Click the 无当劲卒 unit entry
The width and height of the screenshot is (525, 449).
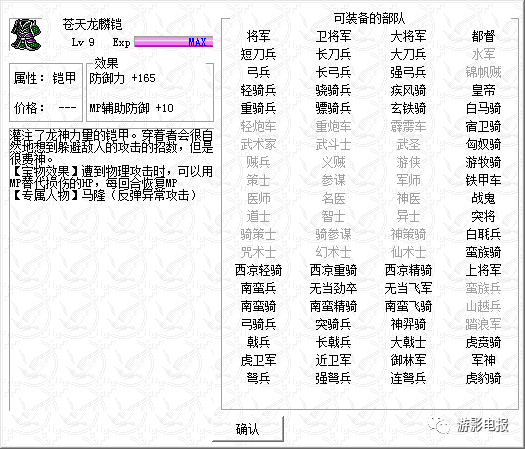(333, 289)
